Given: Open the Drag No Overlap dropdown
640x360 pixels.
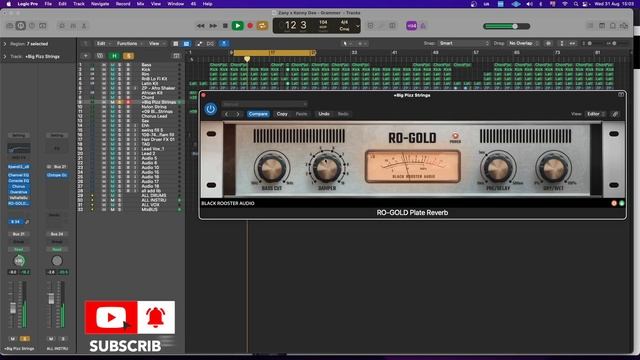Looking at the screenshot, I should click(x=523, y=43).
